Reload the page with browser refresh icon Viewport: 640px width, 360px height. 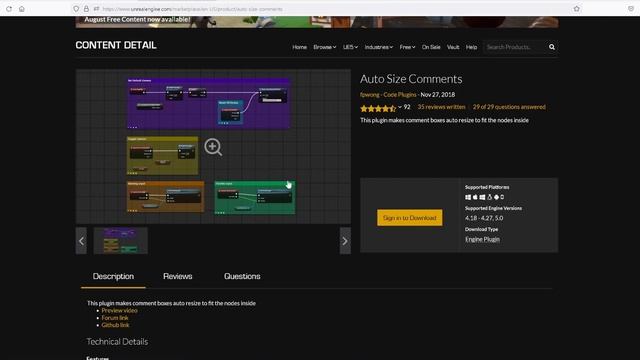(x=9, y=9)
